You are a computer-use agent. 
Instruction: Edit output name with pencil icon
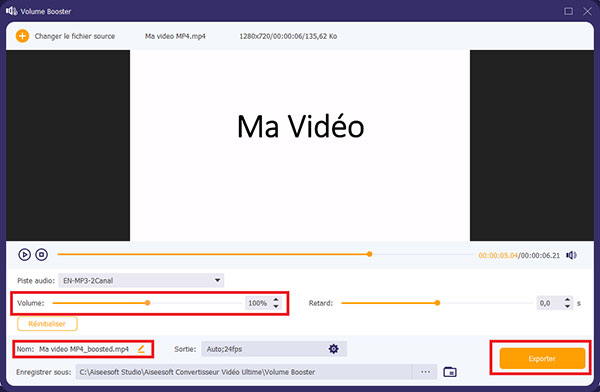tap(141, 349)
